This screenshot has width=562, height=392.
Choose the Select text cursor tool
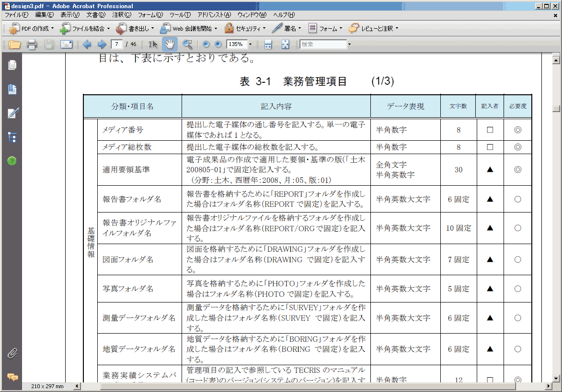pos(153,45)
